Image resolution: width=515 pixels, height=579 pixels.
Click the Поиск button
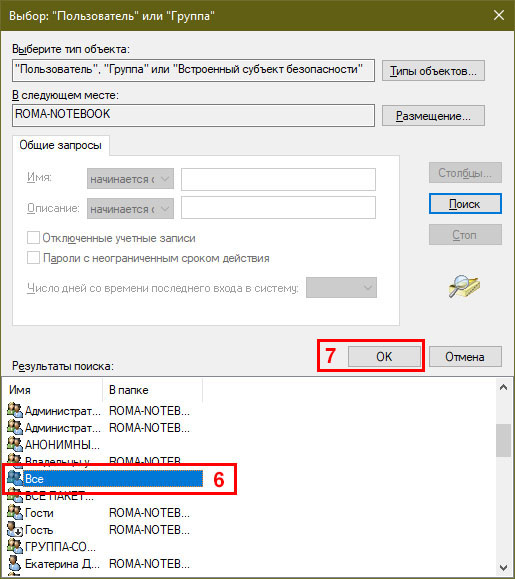[x=465, y=203]
